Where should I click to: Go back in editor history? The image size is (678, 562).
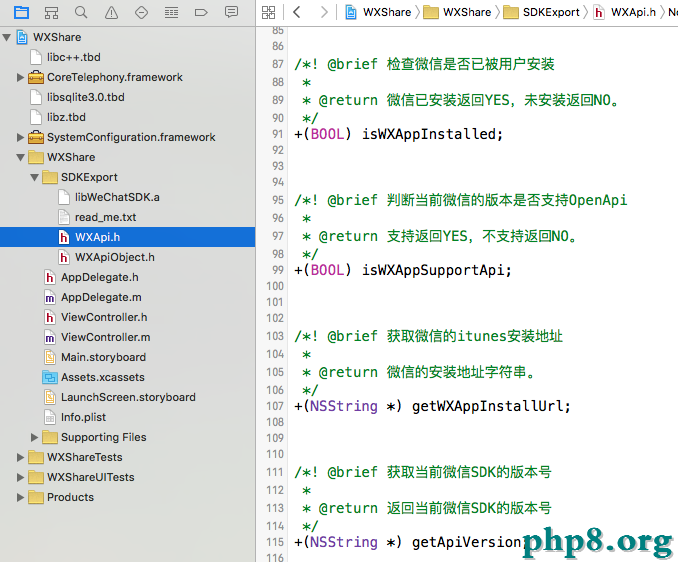click(x=297, y=12)
